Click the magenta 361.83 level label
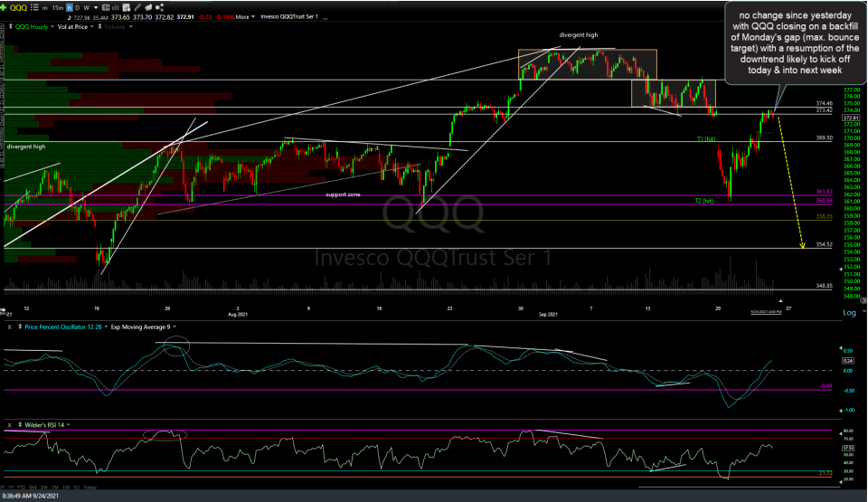The image size is (868, 502). point(824,192)
